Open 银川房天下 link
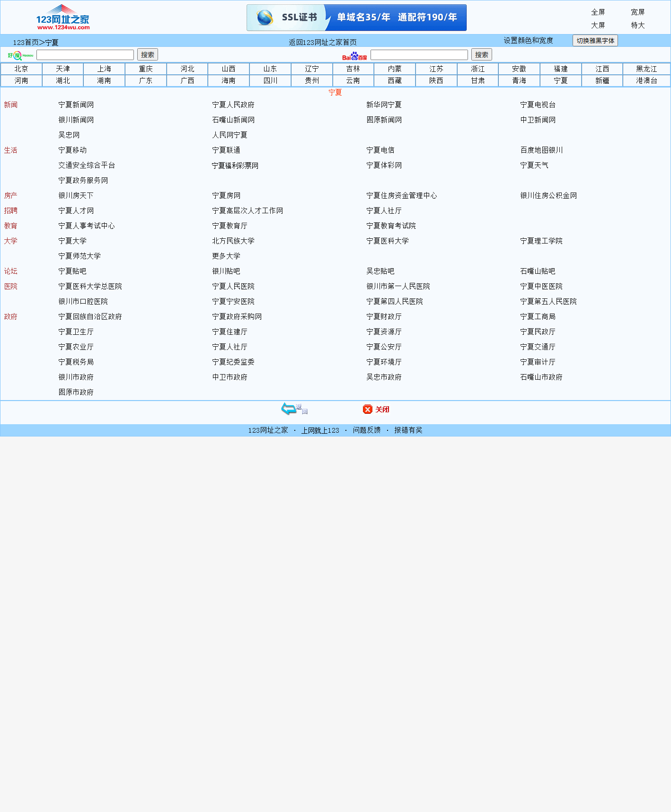Viewport: 671px width, 812px height. 76,196
